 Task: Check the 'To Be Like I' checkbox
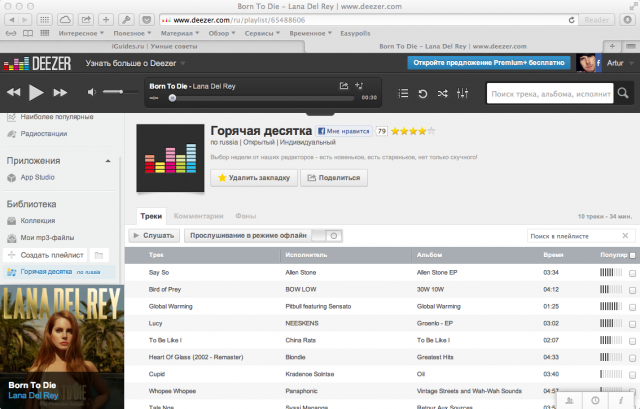[632, 341]
